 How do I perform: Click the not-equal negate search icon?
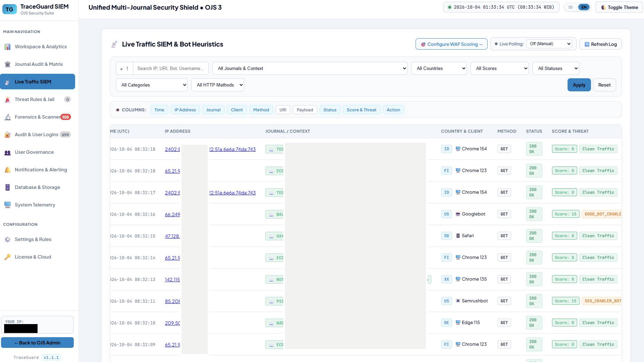tap(121, 69)
